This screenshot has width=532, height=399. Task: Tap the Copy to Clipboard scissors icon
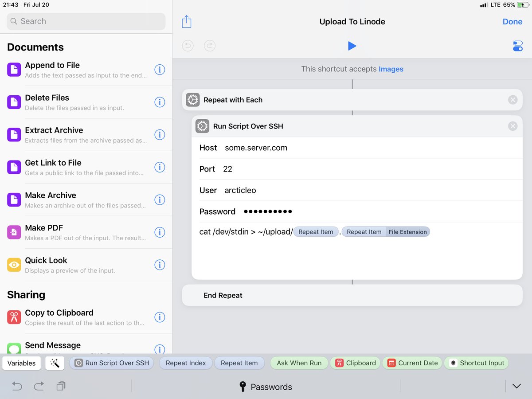pos(14,317)
